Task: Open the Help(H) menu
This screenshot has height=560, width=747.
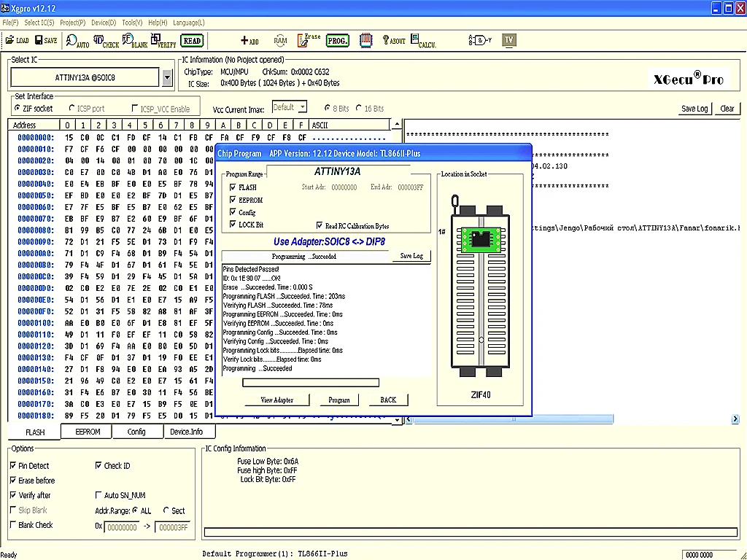Action: pos(158,23)
